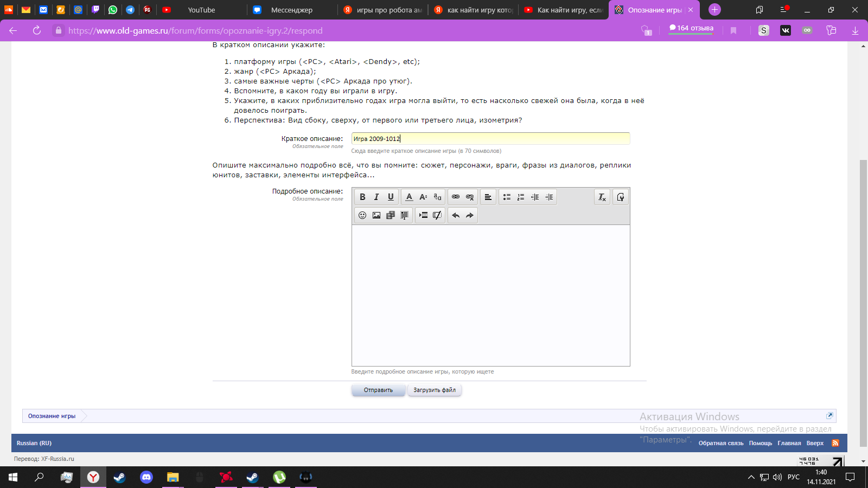Viewport: 868px width, 488px height.
Task: Open a new browser tab
Action: point(714,10)
